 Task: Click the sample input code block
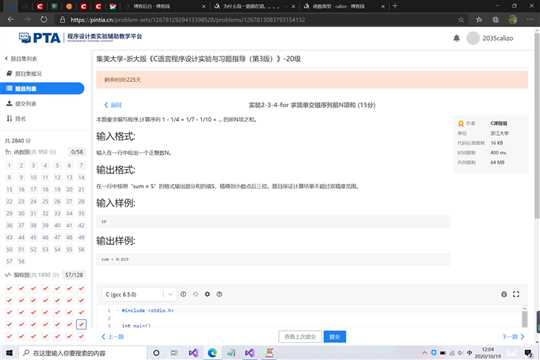coord(273,221)
